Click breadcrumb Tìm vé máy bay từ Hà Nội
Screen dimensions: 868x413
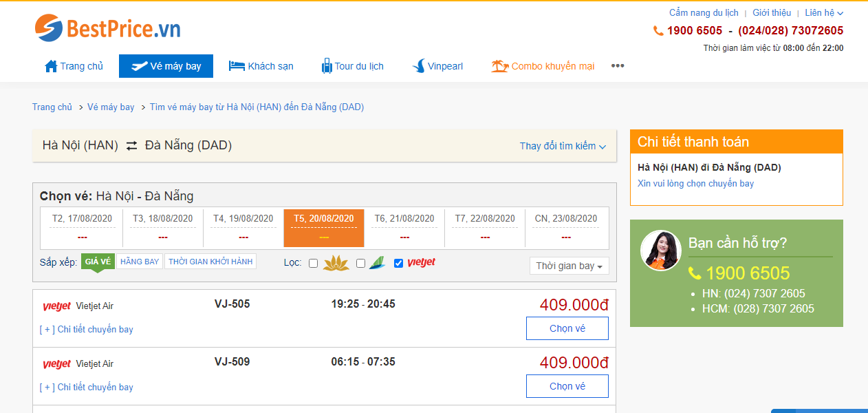click(257, 107)
